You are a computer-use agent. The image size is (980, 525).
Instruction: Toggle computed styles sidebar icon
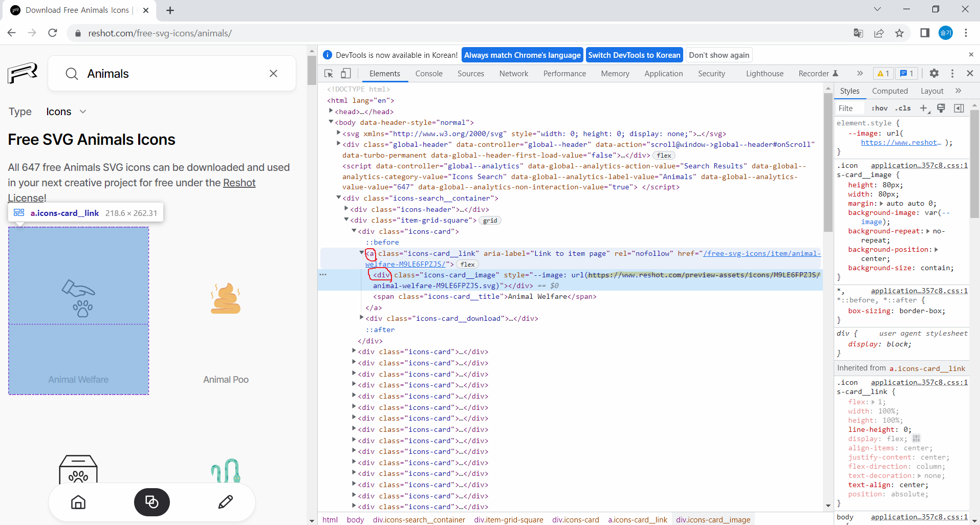(959, 108)
